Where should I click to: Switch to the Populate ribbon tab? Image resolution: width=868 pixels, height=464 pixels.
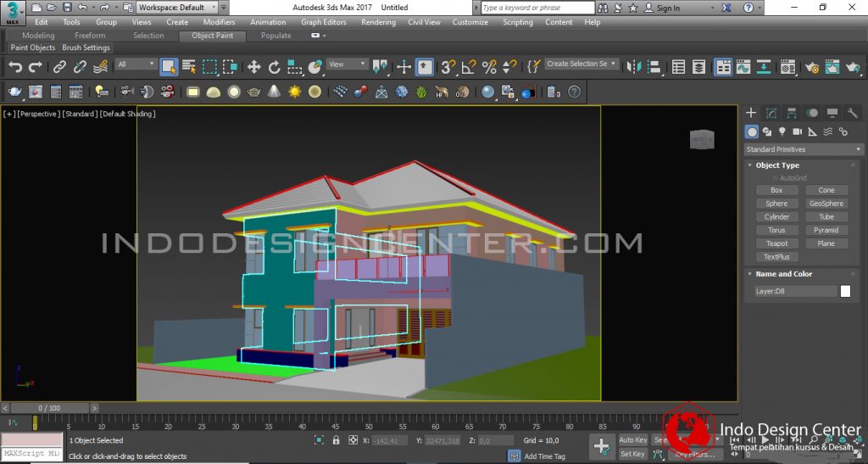tap(275, 36)
